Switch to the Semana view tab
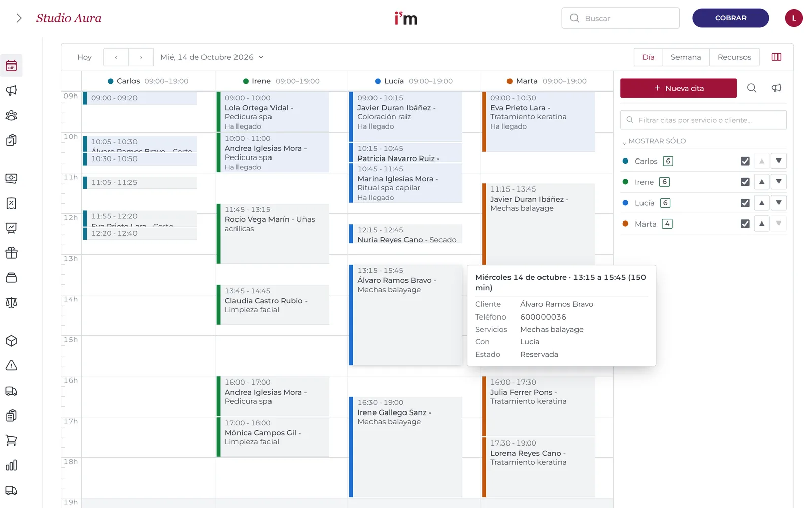 tap(686, 57)
